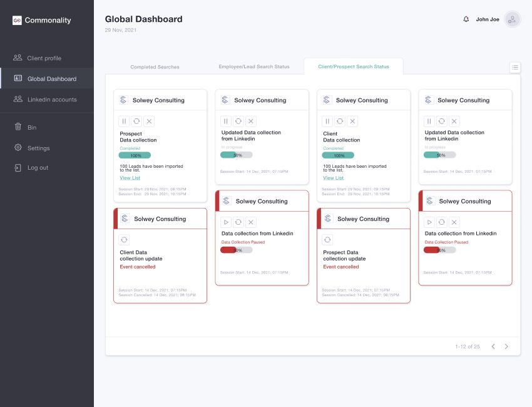Click Solwey logo on Client Data collection card
532x407 pixels.
tap(326, 100)
